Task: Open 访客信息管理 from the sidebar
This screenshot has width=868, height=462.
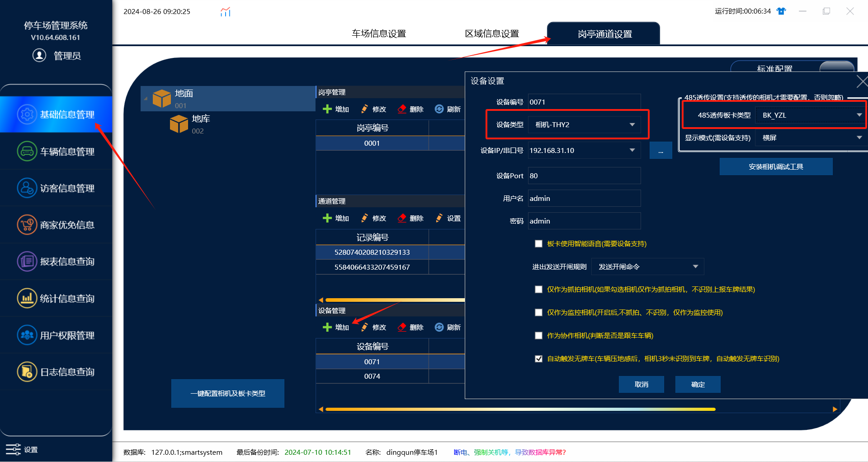Action: coord(56,188)
